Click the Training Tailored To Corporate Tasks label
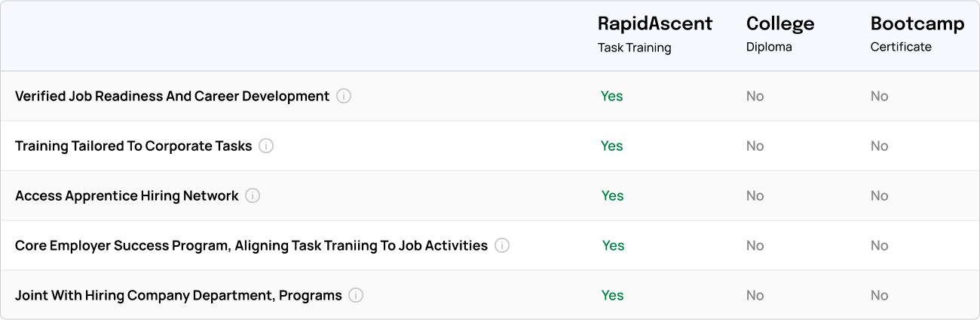Screen dimensions: 980x320 [133, 146]
